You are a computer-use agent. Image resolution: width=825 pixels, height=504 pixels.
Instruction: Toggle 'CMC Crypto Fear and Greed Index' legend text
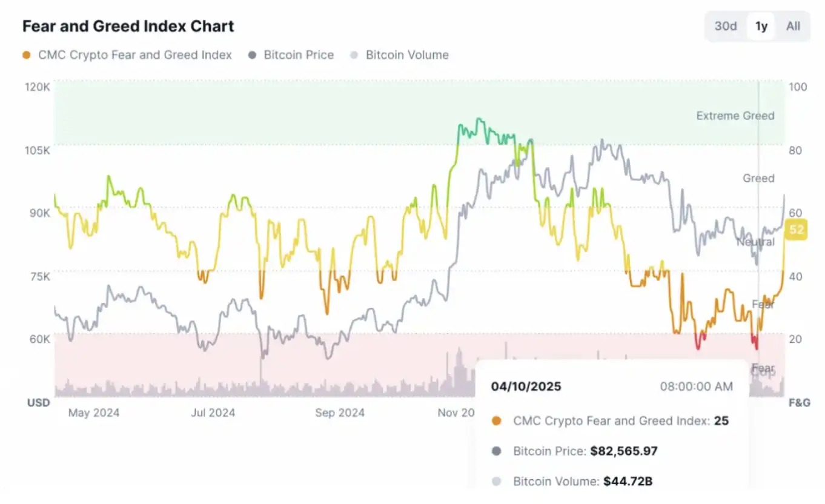pyautogui.click(x=134, y=55)
